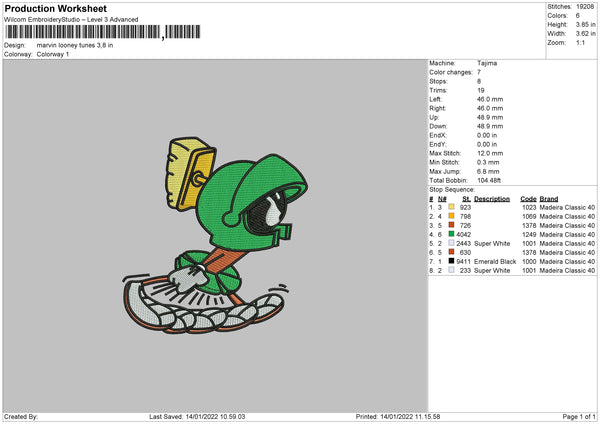Click the "N#" column header
Viewport: 600px width, 424px height.
coord(442,199)
